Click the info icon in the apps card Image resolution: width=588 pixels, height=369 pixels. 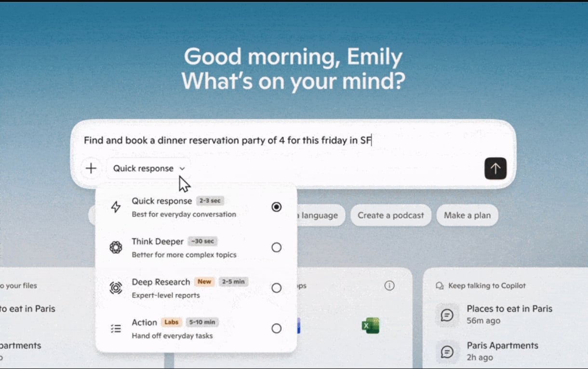pyautogui.click(x=389, y=286)
